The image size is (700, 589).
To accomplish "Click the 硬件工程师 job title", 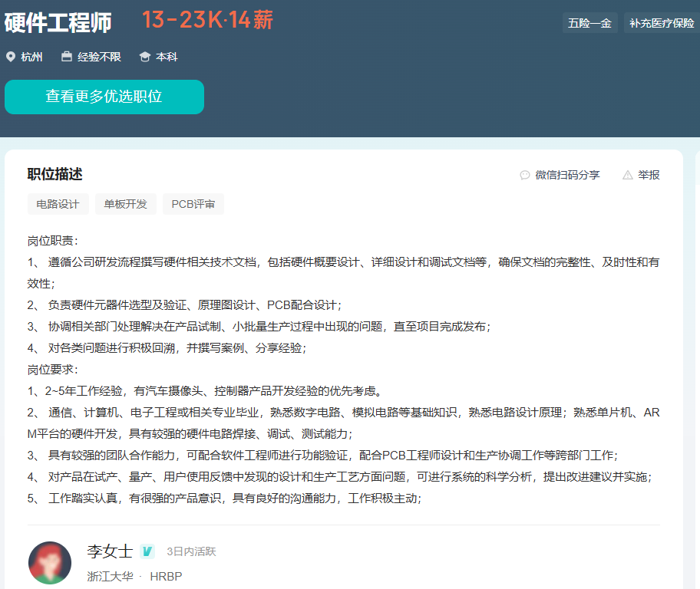I will (58, 23).
